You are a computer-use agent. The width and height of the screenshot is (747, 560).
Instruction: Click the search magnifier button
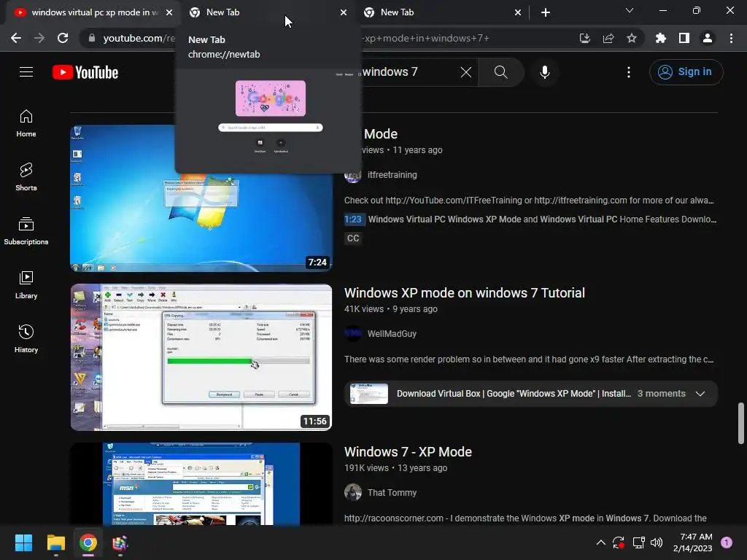500,72
